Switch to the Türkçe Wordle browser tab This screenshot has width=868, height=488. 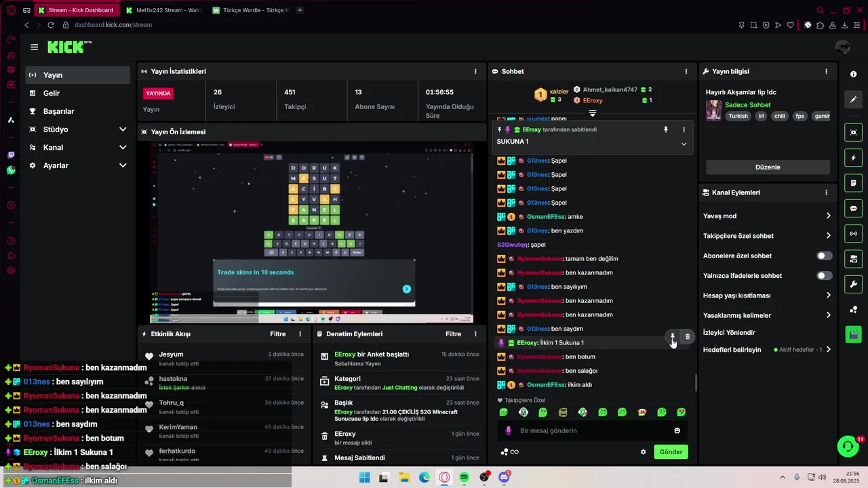pyautogui.click(x=251, y=10)
